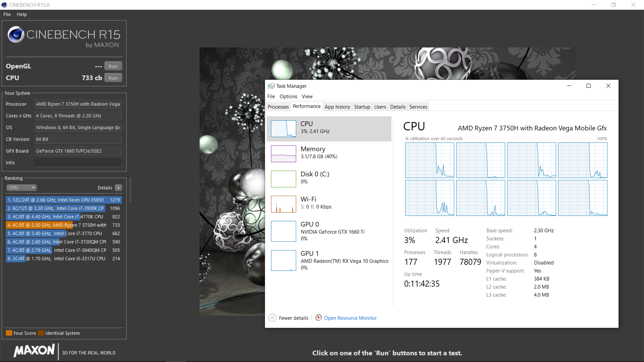
Task: Run the CPU benchmark test
Action: [113, 78]
